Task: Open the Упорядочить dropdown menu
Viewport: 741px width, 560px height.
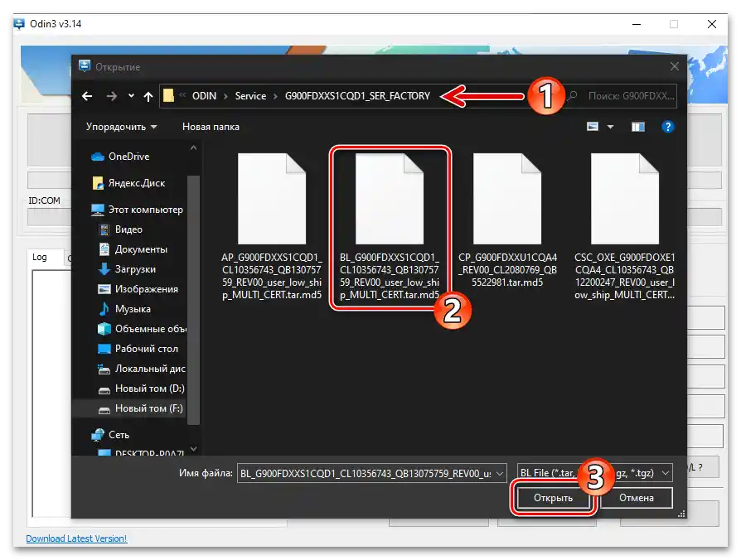Action: 121,127
